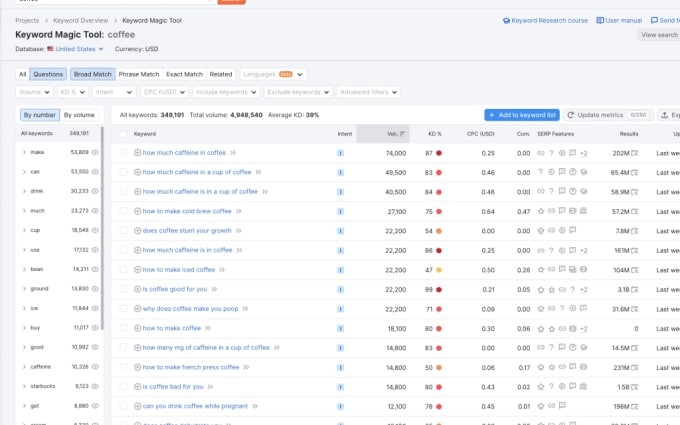Switch grouping to By volume

coord(79,115)
